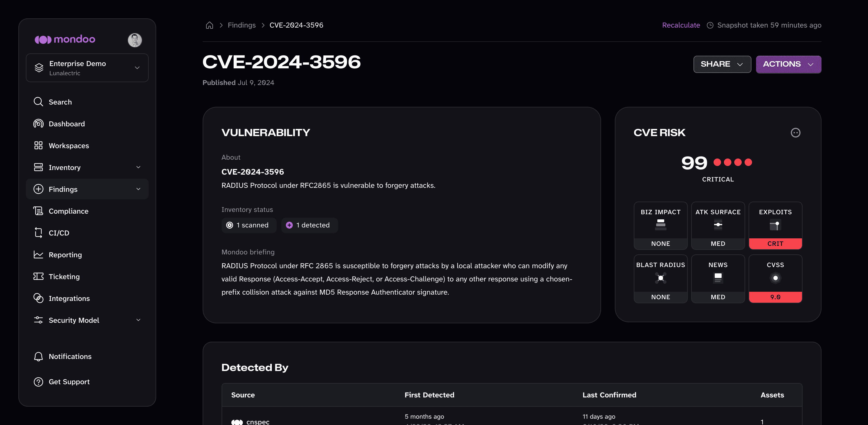Expand the Inventory menu chevron
The width and height of the screenshot is (868, 425).
(x=138, y=167)
